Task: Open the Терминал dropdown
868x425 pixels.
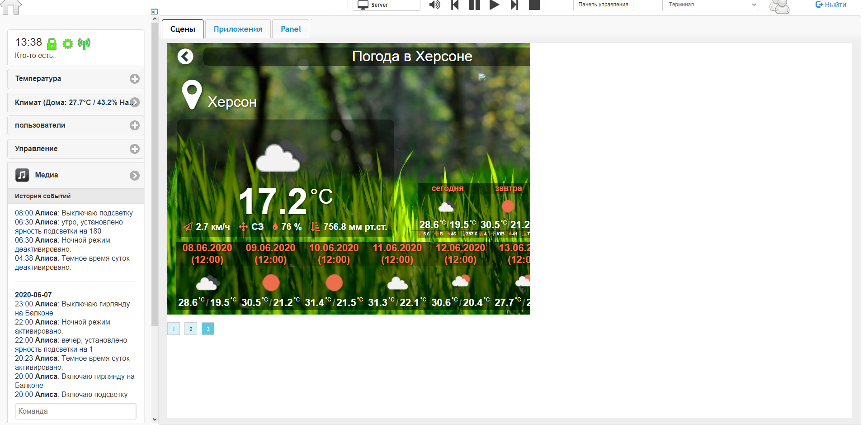Action: pyautogui.click(x=710, y=5)
